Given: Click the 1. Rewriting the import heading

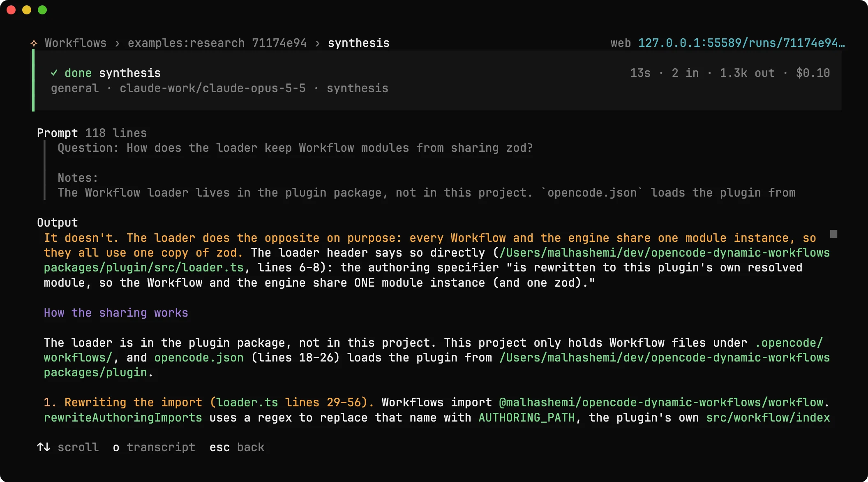Looking at the screenshot, I should tap(209, 403).
